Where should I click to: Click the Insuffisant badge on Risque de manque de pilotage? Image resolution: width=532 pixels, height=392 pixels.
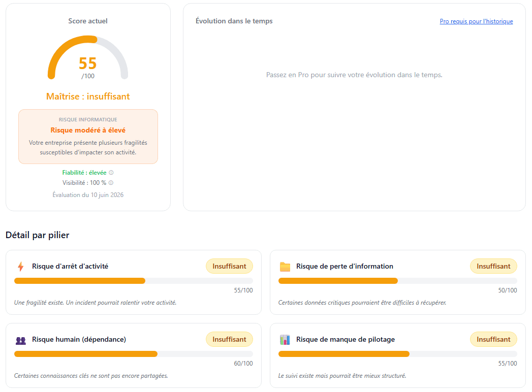[x=493, y=339]
